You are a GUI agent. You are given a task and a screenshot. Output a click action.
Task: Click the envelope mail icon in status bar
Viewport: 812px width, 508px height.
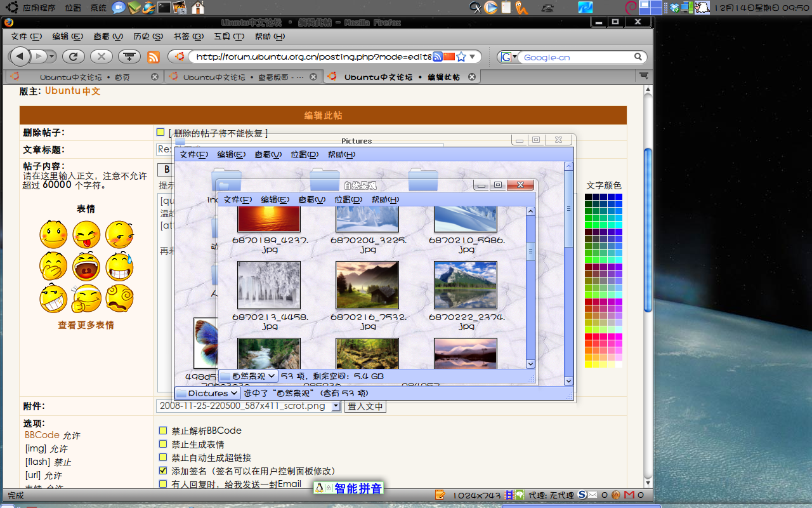593,495
